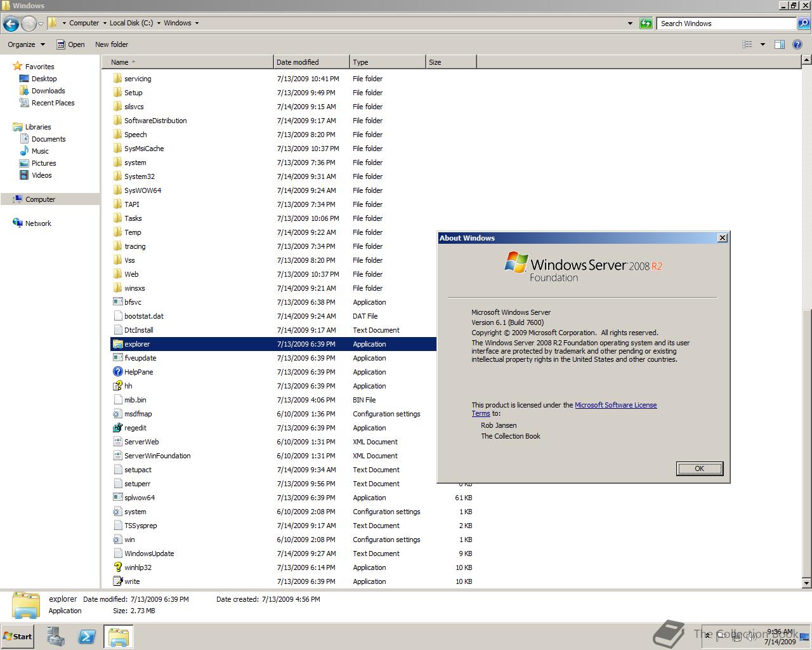Select the winsxs folder
This screenshot has width=812, height=650.
(x=134, y=288)
